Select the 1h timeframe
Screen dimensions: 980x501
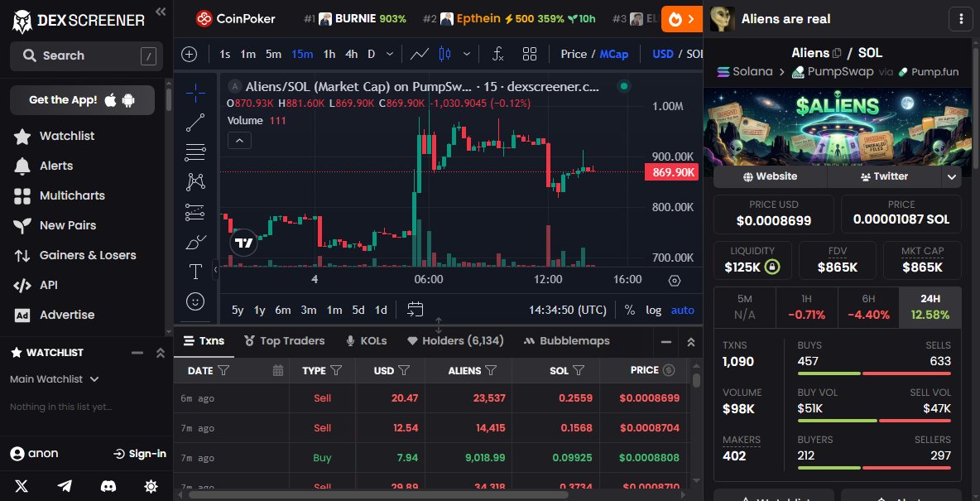(x=329, y=55)
